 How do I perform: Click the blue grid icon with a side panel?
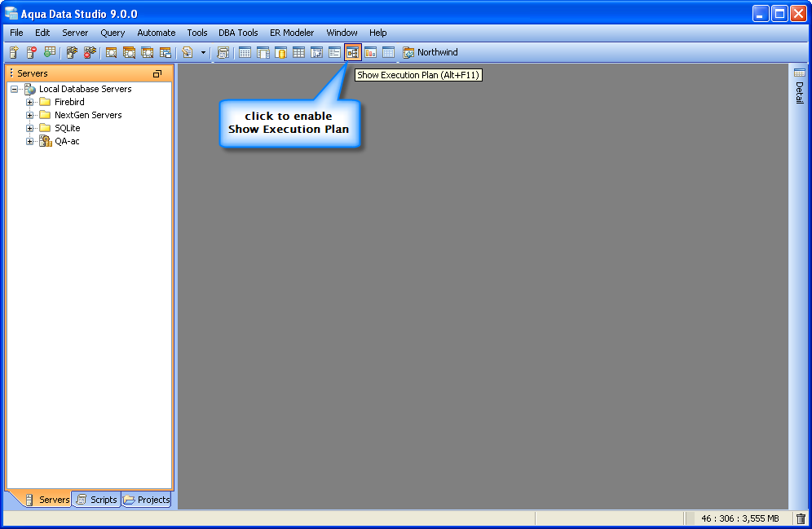click(x=263, y=52)
